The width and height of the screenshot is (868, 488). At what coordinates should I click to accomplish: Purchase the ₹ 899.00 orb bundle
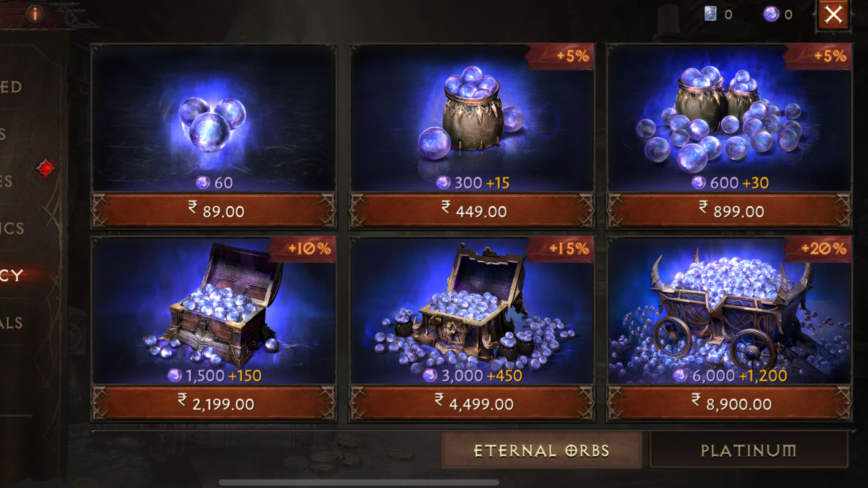point(729,211)
